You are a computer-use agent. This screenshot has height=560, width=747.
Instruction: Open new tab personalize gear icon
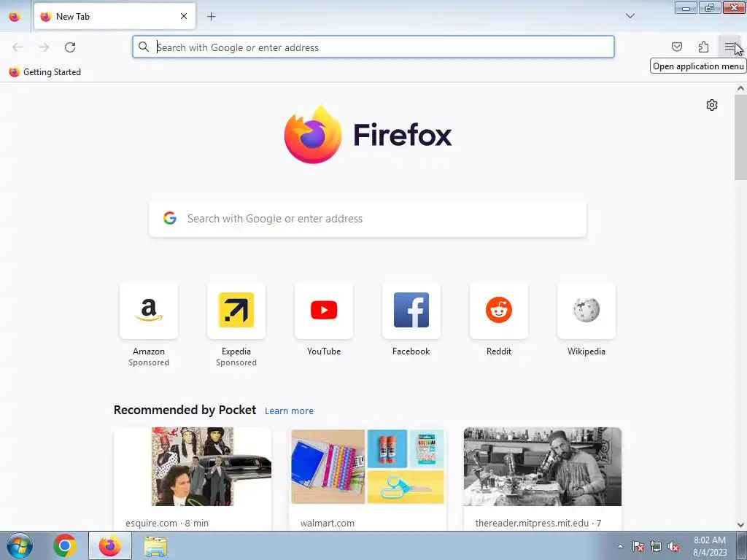(712, 105)
